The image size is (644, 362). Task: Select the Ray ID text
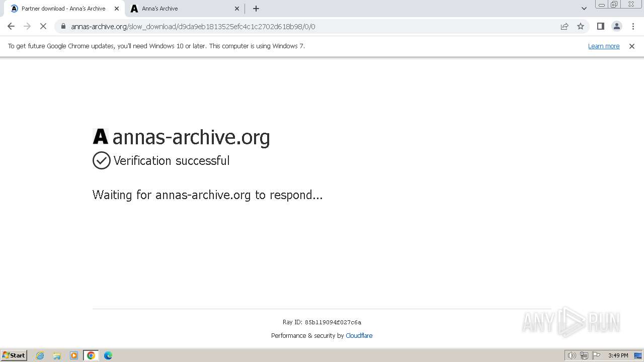322,322
